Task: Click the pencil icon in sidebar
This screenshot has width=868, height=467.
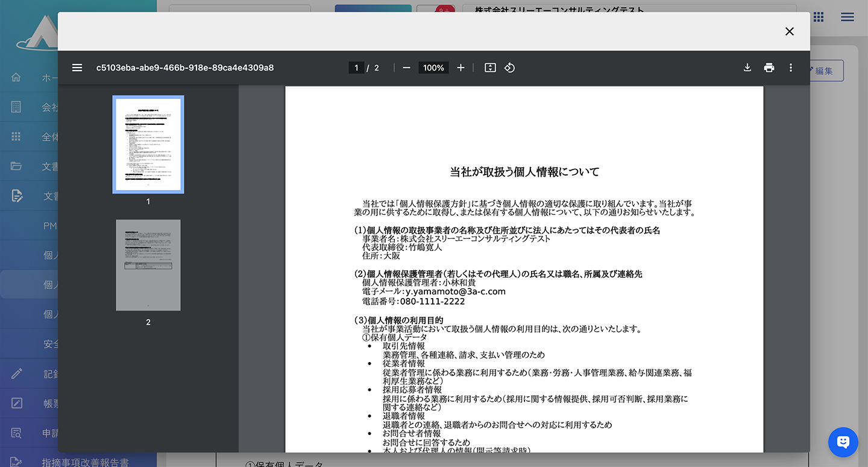Action: tap(16, 373)
